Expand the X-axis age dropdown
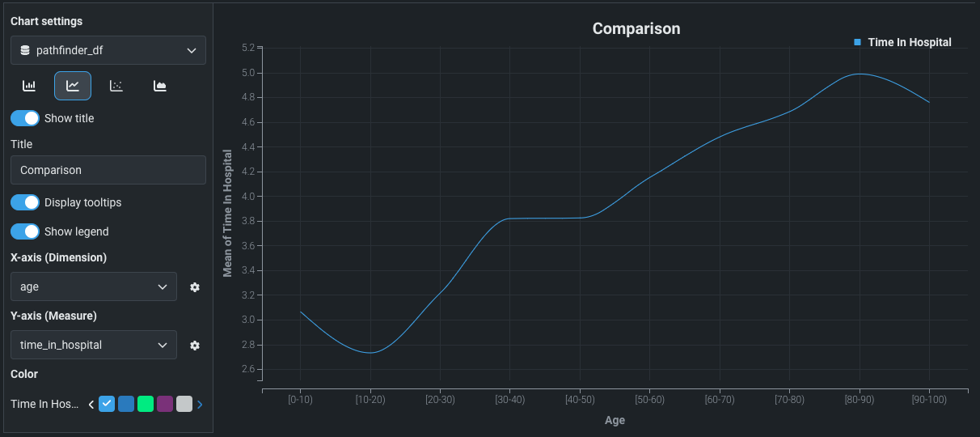Viewport: 980px width, 437px height. click(94, 286)
